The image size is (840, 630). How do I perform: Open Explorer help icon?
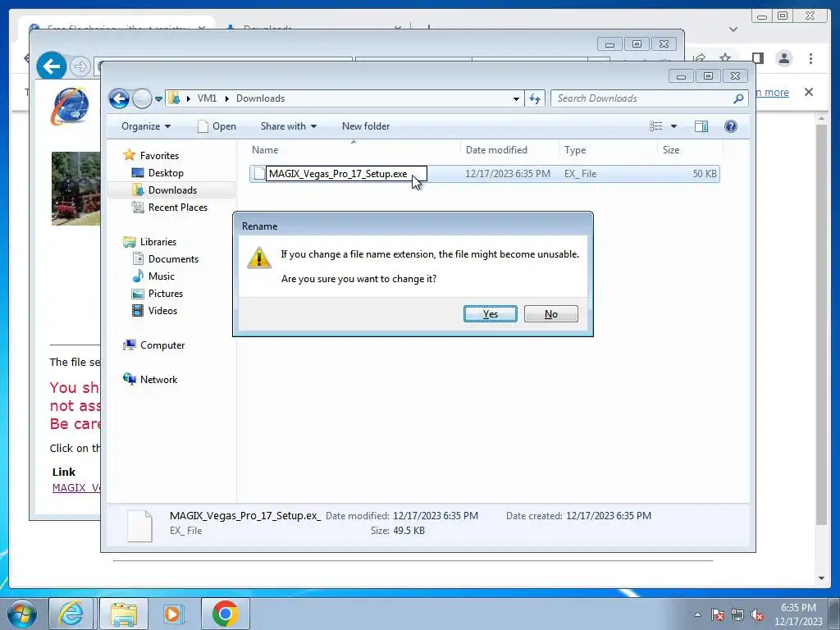[x=730, y=126]
